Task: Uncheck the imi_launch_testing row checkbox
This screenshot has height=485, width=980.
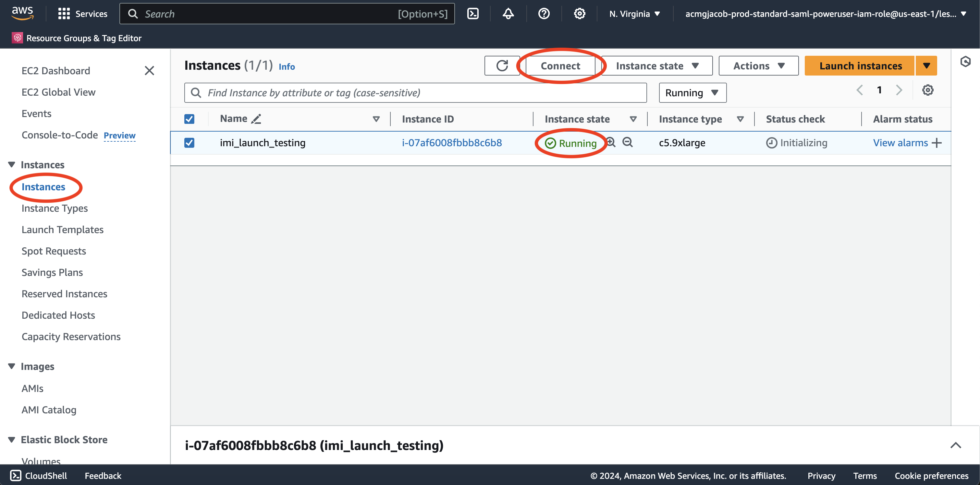Action: 189,143
